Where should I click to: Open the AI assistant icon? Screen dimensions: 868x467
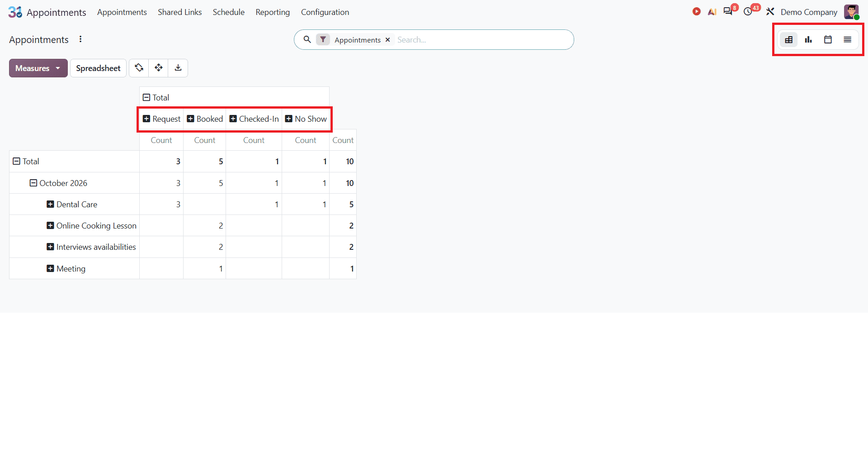tap(712, 12)
